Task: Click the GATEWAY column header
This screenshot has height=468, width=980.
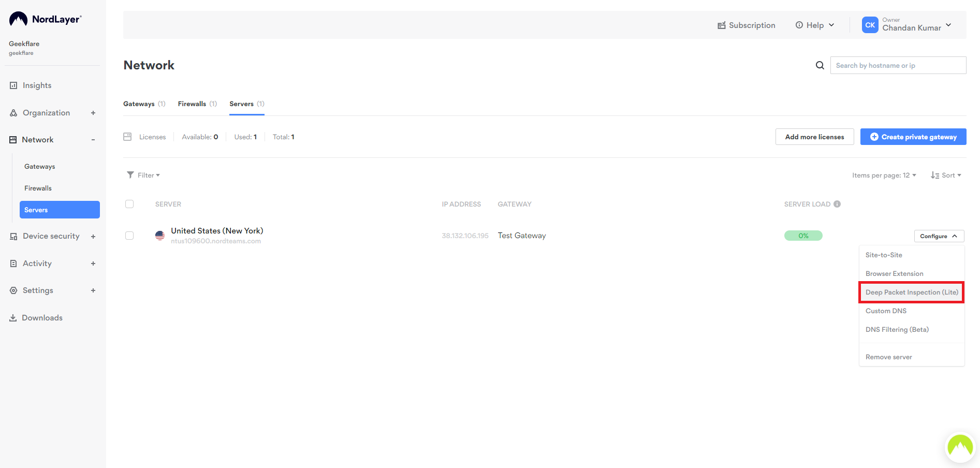Action: 515,204
